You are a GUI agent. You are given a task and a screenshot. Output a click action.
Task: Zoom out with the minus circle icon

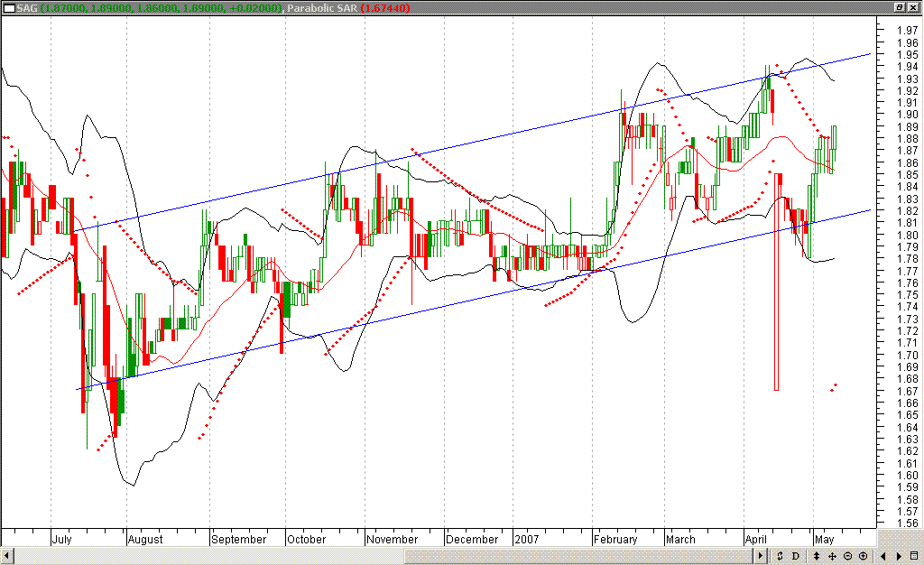(x=847, y=556)
